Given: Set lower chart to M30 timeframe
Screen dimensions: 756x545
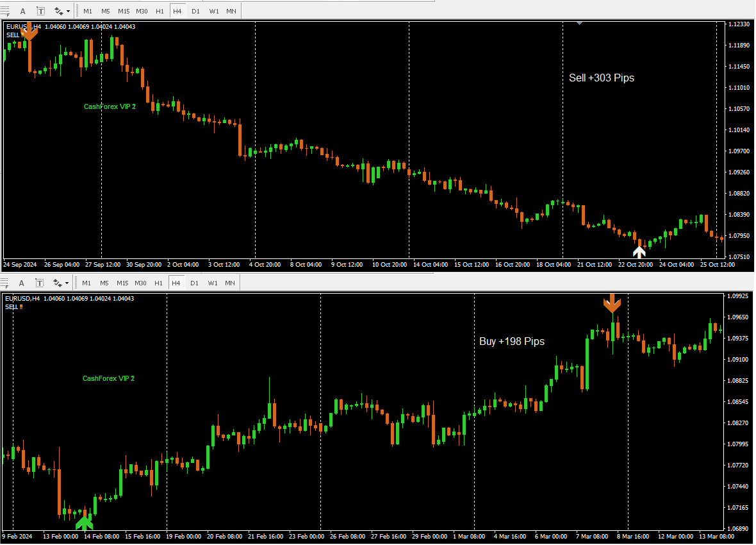Looking at the screenshot, I should coord(140,283).
